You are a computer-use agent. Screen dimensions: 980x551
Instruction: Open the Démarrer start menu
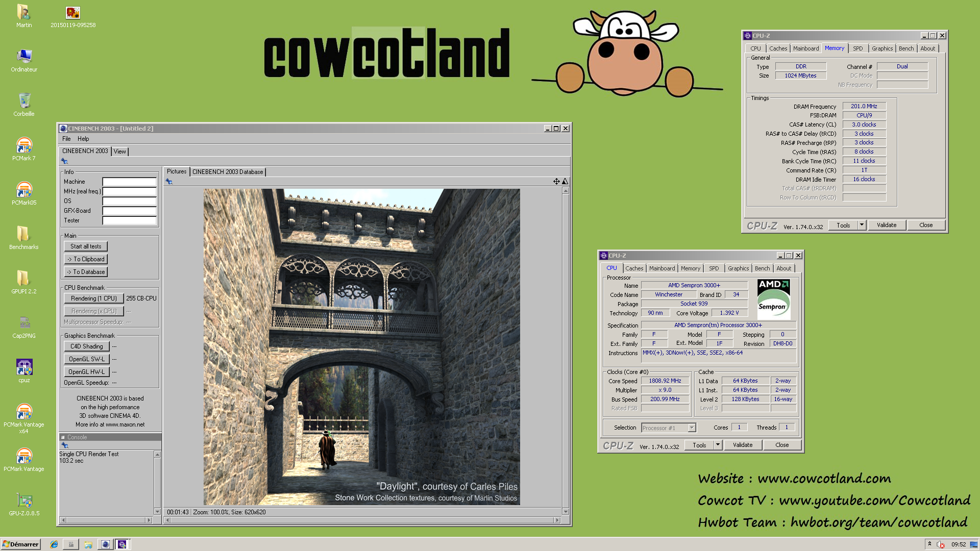pos(20,544)
